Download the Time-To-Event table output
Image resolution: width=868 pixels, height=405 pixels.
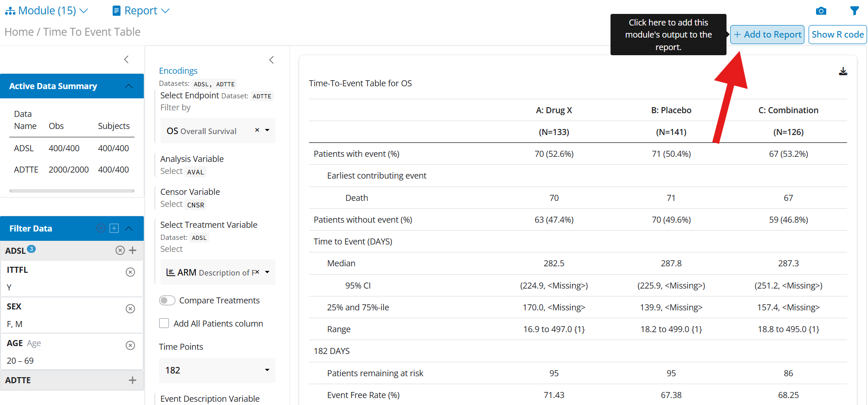(843, 71)
